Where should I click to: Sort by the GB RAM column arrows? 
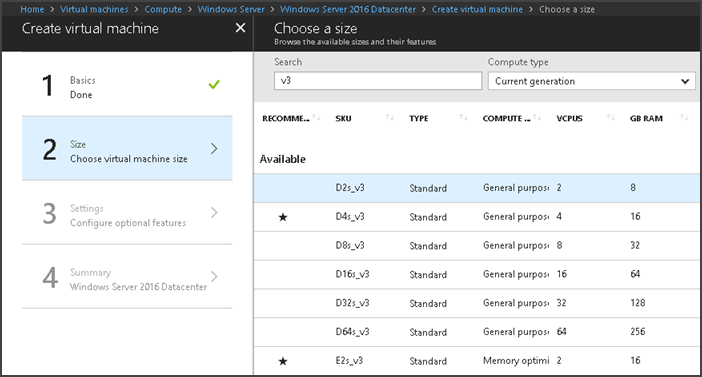coord(684,118)
